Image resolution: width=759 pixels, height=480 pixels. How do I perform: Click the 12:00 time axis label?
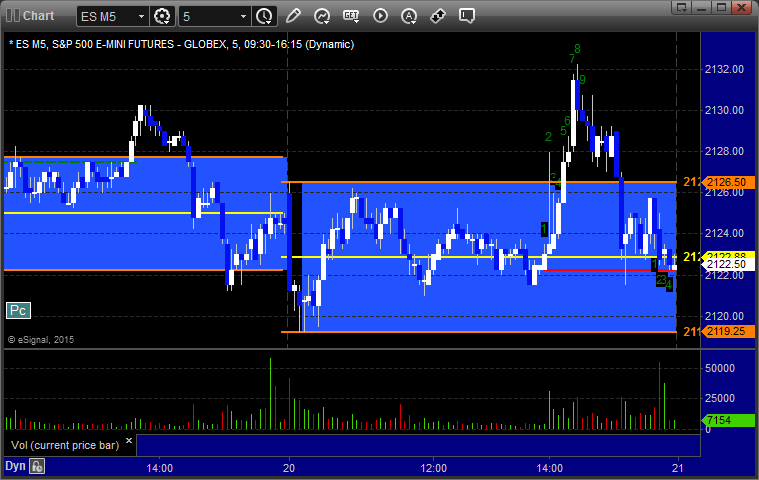click(433, 468)
